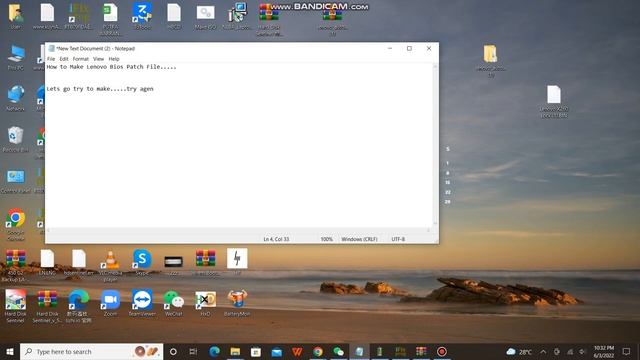Open WinRAR from the taskbar
This screenshot has height=360, width=640.
click(x=421, y=351)
